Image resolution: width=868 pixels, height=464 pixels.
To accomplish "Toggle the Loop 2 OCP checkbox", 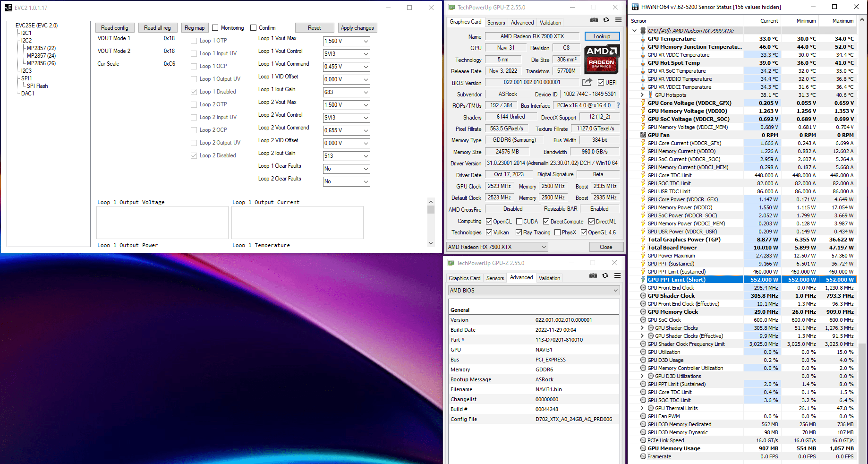I will (194, 130).
